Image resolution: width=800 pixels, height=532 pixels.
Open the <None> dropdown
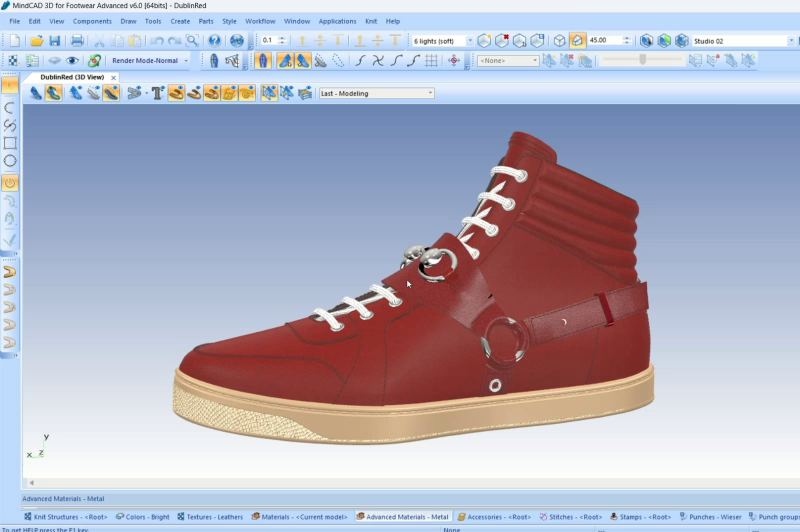coord(535,61)
